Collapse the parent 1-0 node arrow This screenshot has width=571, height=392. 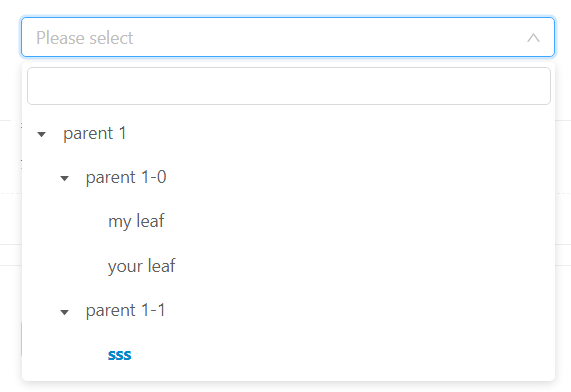[64, 179]
